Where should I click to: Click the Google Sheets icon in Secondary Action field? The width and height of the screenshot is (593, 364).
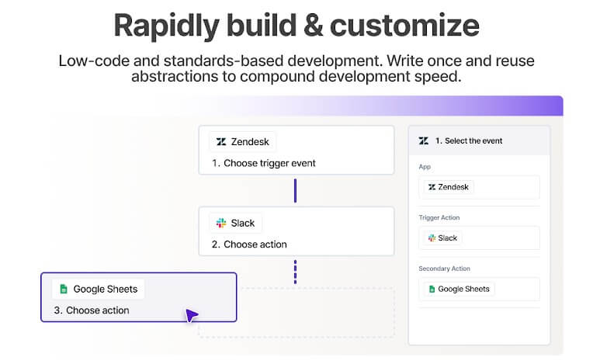[x=432, y=289]
